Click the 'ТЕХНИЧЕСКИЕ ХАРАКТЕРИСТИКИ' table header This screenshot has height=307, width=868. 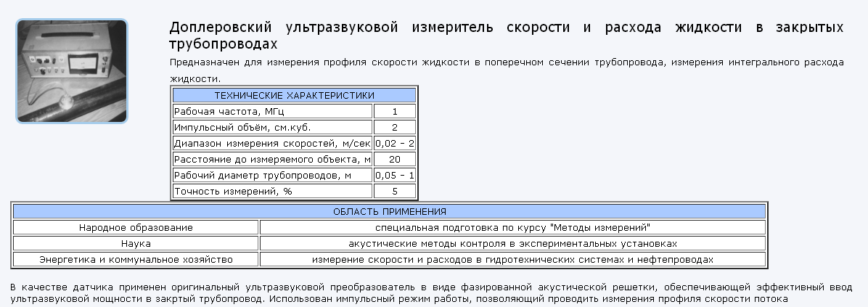(x=294, y=95)
